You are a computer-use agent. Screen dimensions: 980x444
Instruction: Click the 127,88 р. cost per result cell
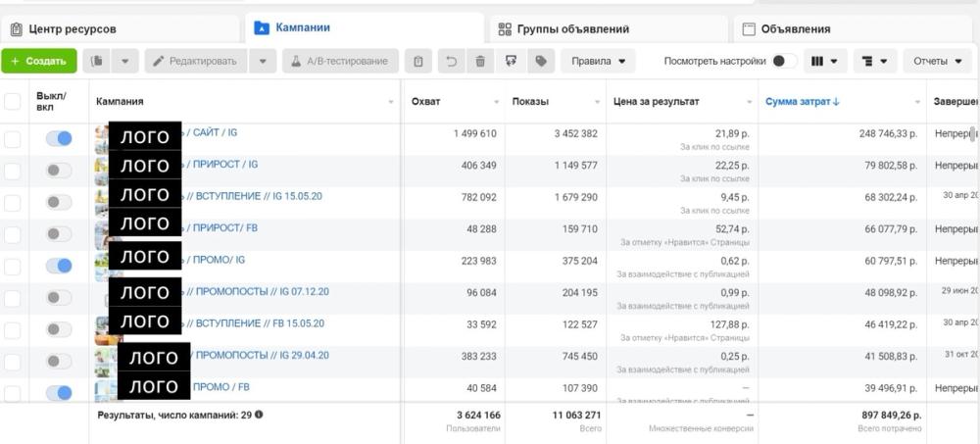click(731, 324)
